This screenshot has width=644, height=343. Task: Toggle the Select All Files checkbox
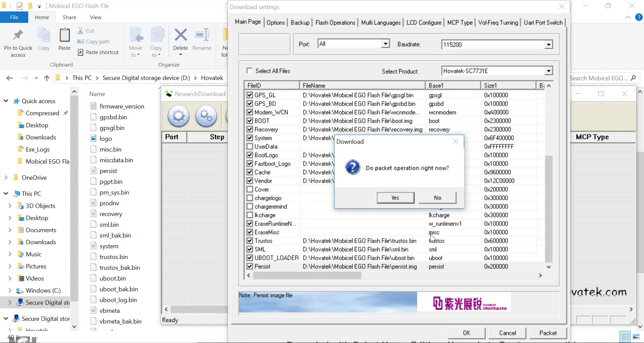point(249,71)
